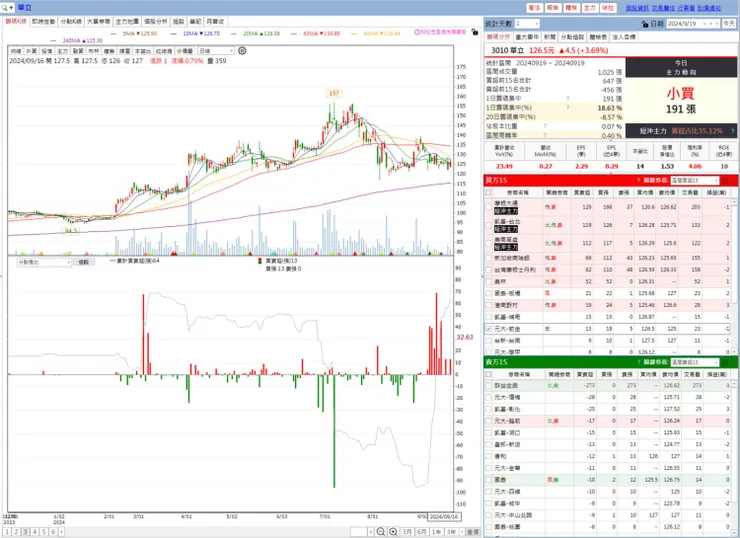Screen dimensions: 740x538
Task: Switch to 主力地圖 tab
Action: [x=127, y=22]
